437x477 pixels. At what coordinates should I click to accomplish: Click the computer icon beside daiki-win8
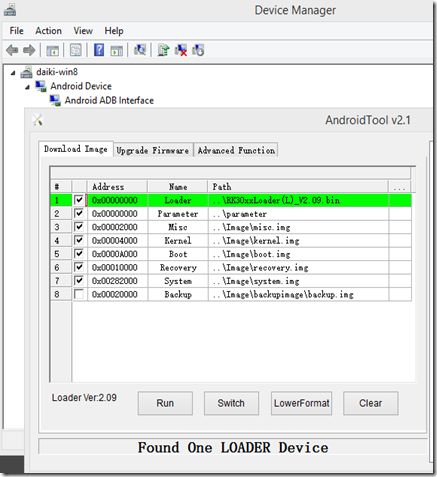coord(26,72)
